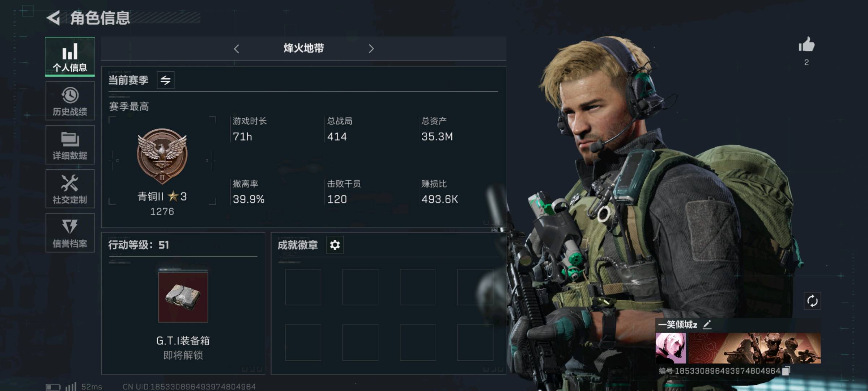
Task: Open the 社交定制 customization section
Action: tap(70, 189)
